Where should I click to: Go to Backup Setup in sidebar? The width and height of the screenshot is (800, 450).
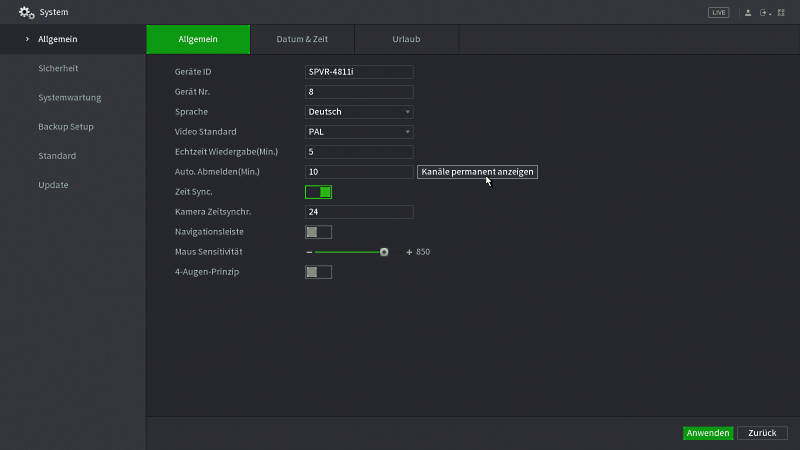click(66, 127)
